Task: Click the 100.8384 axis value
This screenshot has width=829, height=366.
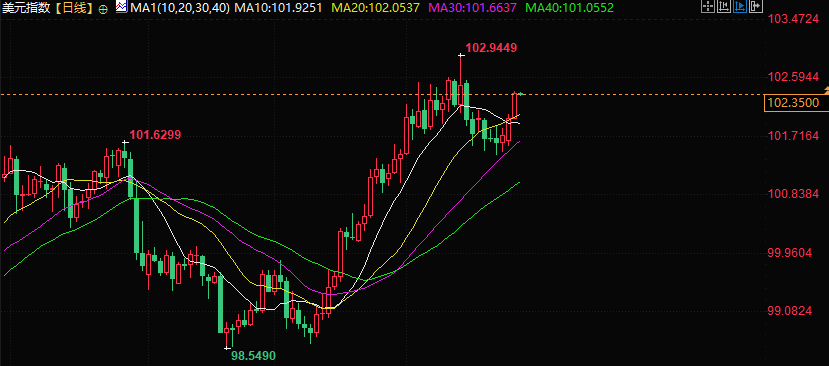Action: (793, 195)
